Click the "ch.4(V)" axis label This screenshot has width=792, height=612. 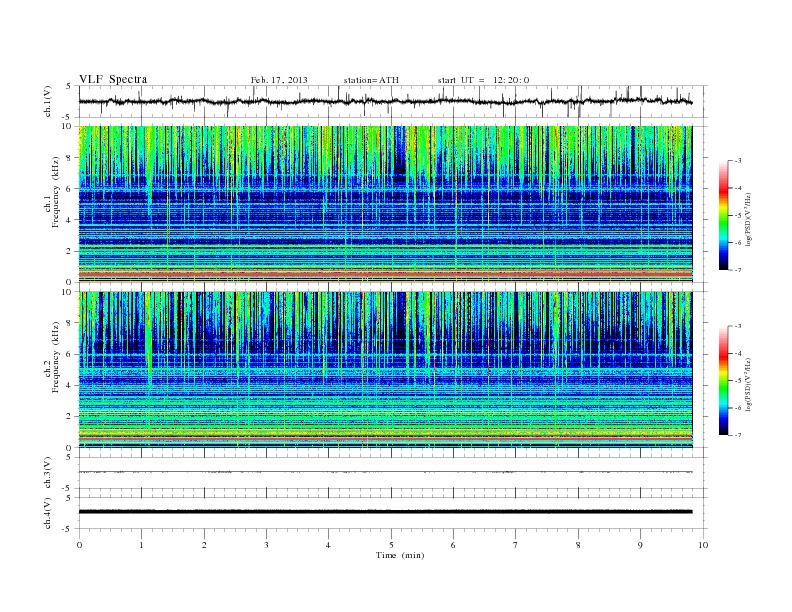tap(48, 513)
